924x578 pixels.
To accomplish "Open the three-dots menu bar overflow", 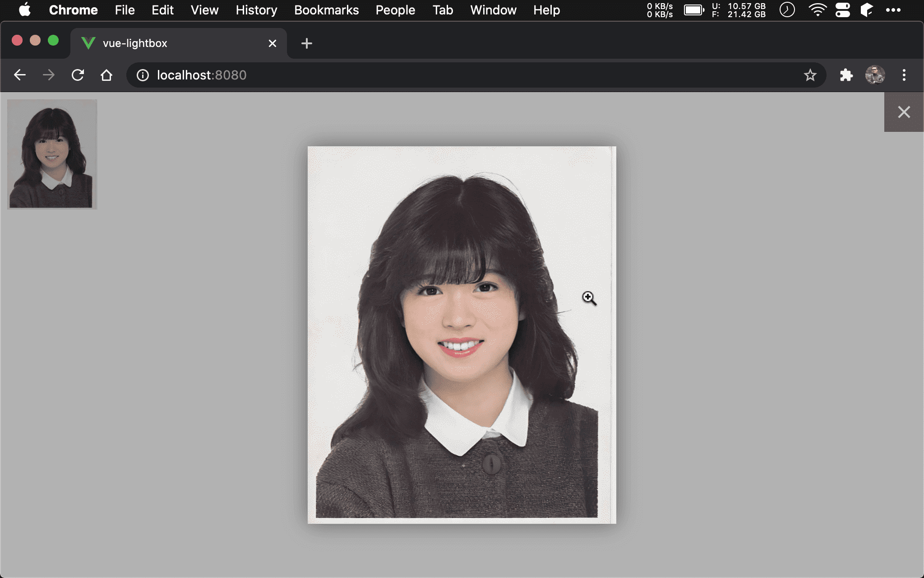I will click(893, 10).
